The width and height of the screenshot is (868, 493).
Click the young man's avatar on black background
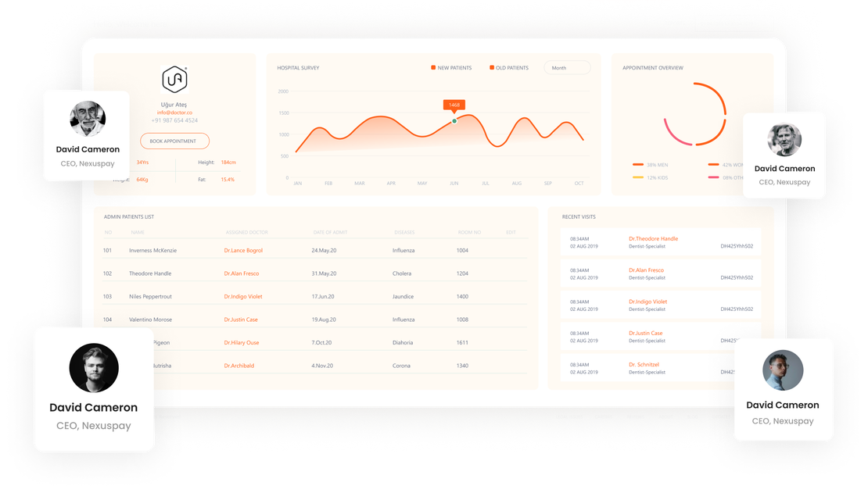point(94,368)
